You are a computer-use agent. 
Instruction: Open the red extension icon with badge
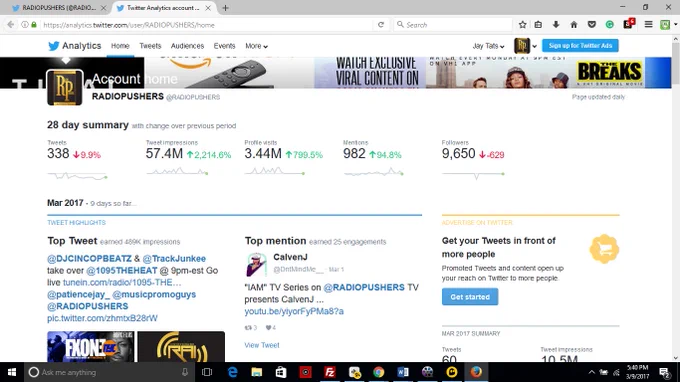click(628, 24)
